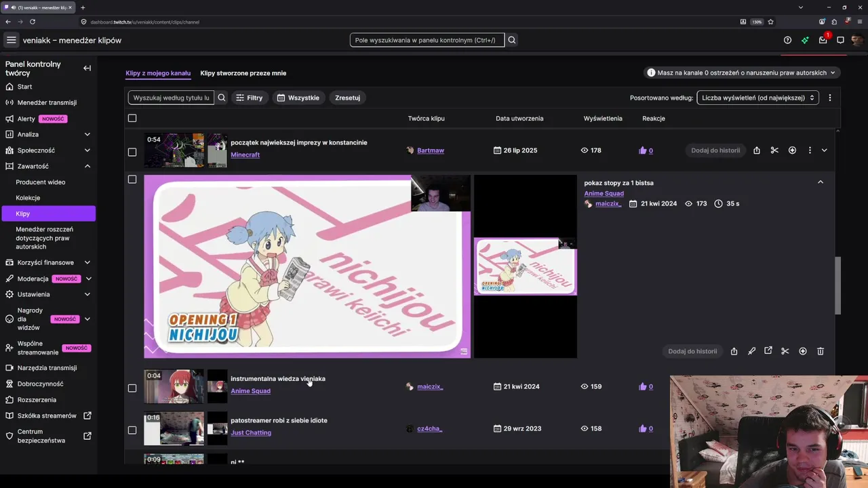Open the user avatar menu
Viewport: 868px width, 488px height.
point(857,40)
